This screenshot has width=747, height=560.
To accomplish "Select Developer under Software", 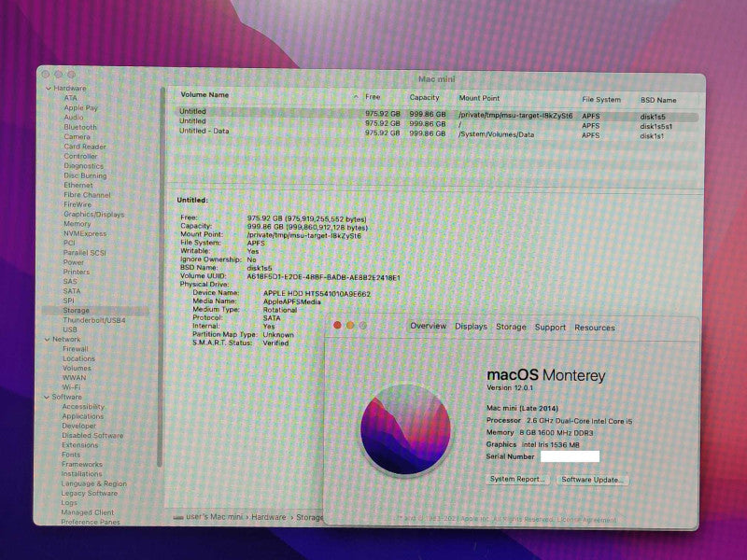I will coord(78,426).
